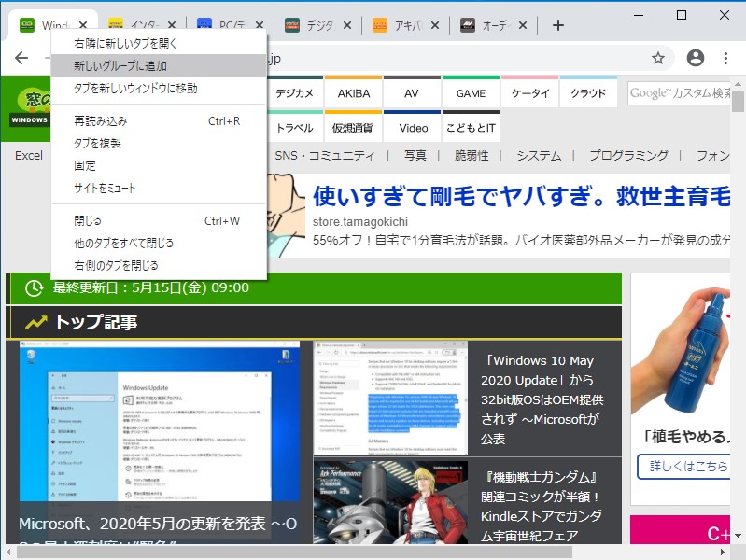Open the user profile avatar icon

coord(695,58)
